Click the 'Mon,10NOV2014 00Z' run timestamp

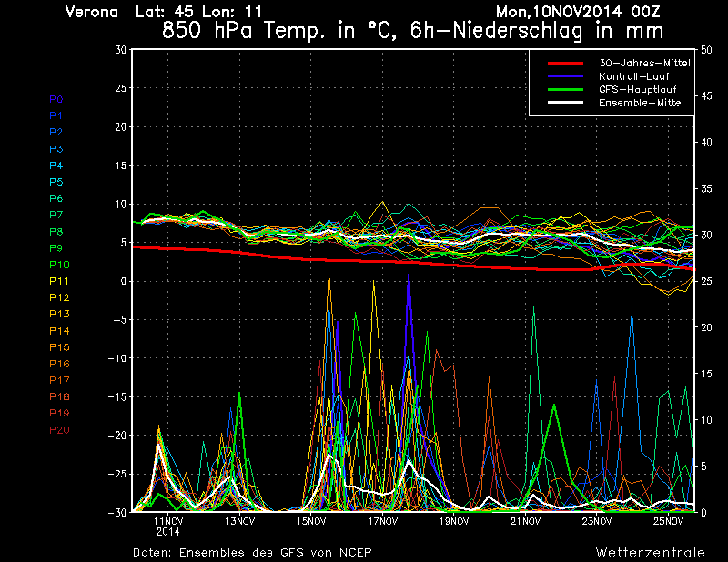pos(578,12)
